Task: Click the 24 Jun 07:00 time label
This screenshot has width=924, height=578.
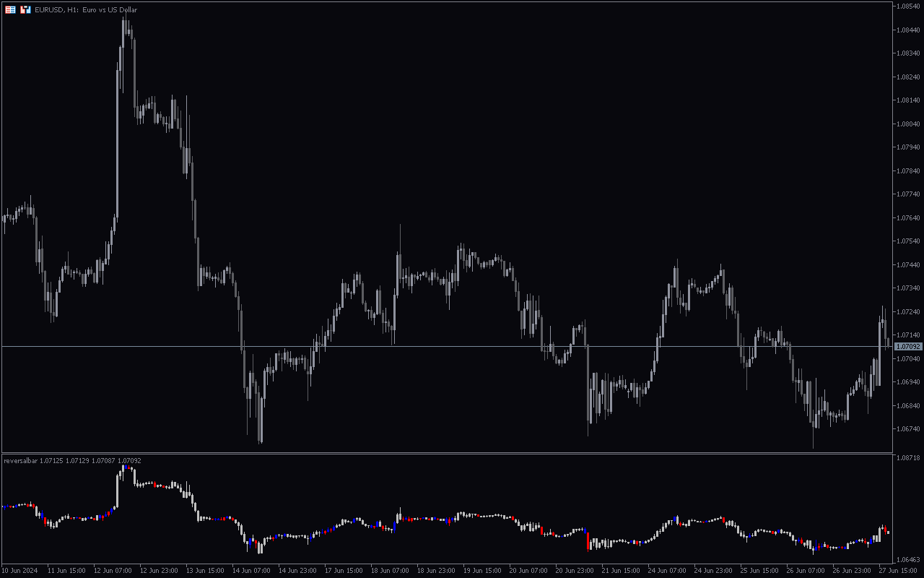Action: coord(667,571)
